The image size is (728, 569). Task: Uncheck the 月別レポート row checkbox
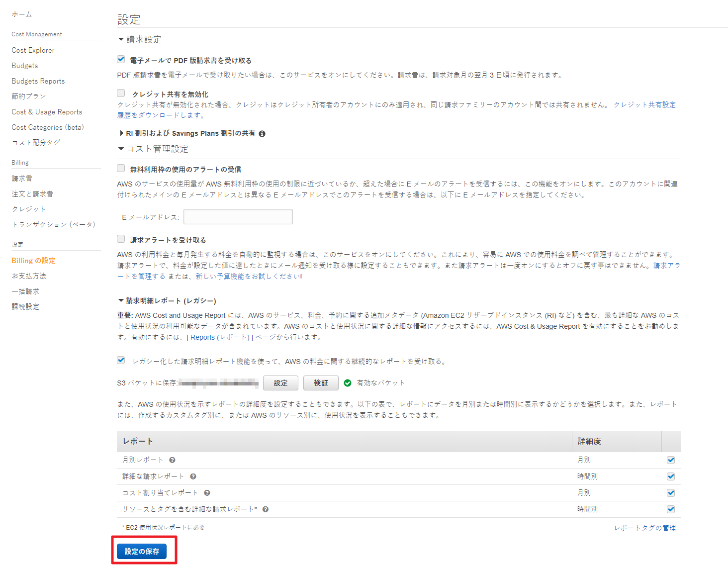pos(671,460)
